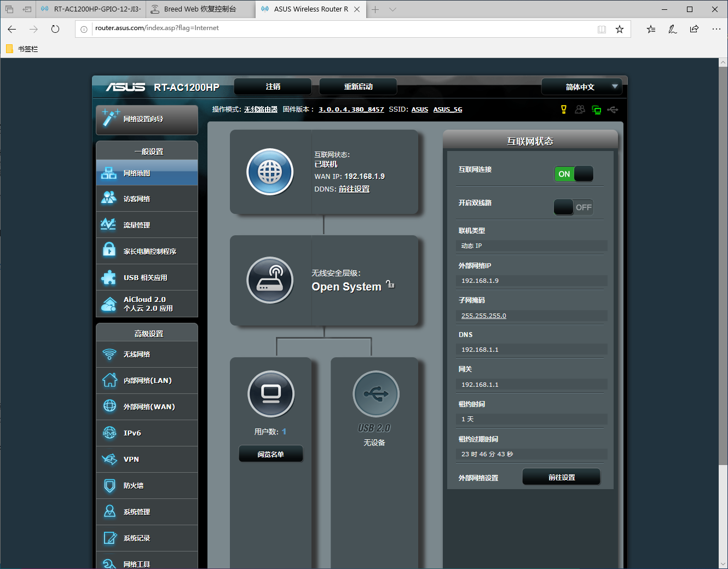Click the add notes pen icon

point(673,29)
